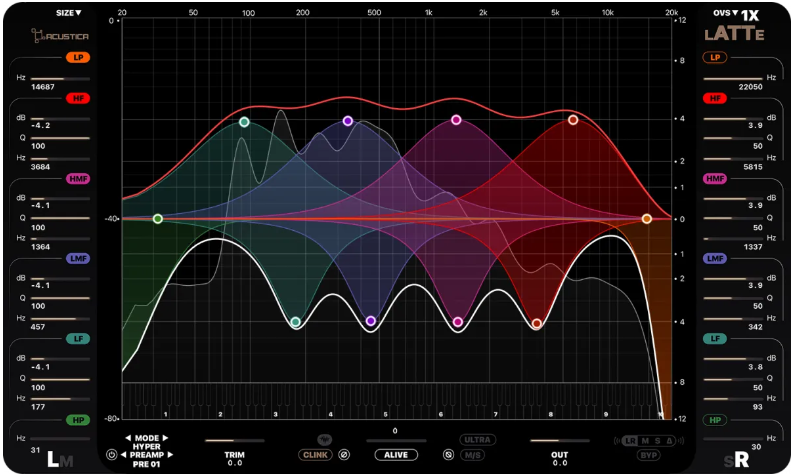
Task: Toggle the left HF band
Action: pyautogui.click(x=78, y=98)
